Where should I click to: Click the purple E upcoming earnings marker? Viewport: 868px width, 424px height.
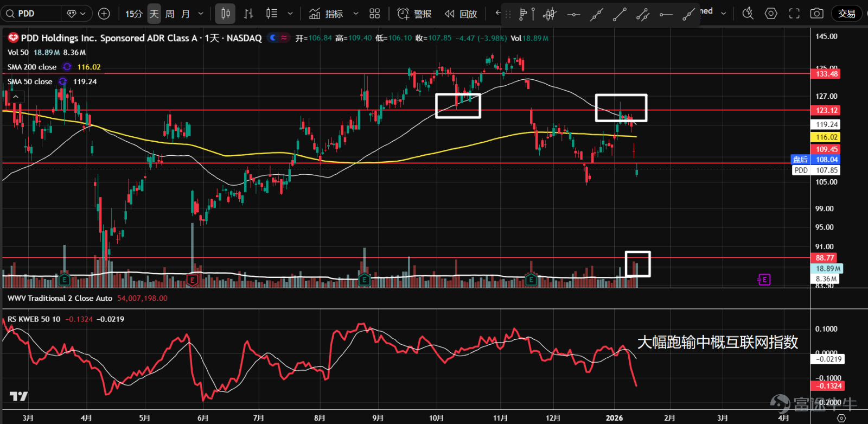[x=764, y=280]
